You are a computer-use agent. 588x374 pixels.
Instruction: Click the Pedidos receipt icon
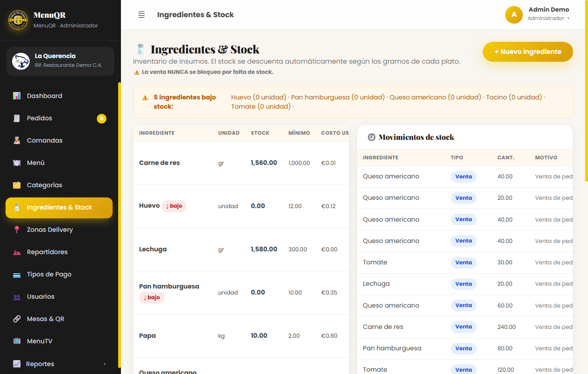click(17, 118)
